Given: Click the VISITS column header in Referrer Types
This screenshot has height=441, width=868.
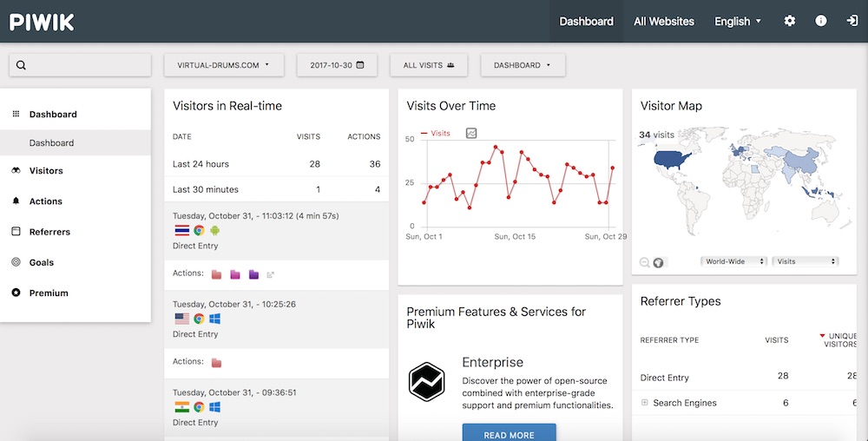Looking at the screenshot, I should 777,339.
